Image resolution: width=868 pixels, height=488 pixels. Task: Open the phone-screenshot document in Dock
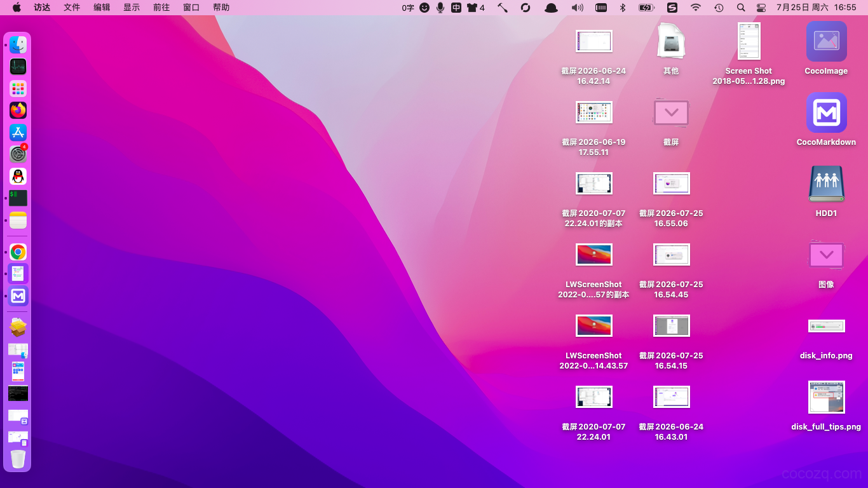18,371
